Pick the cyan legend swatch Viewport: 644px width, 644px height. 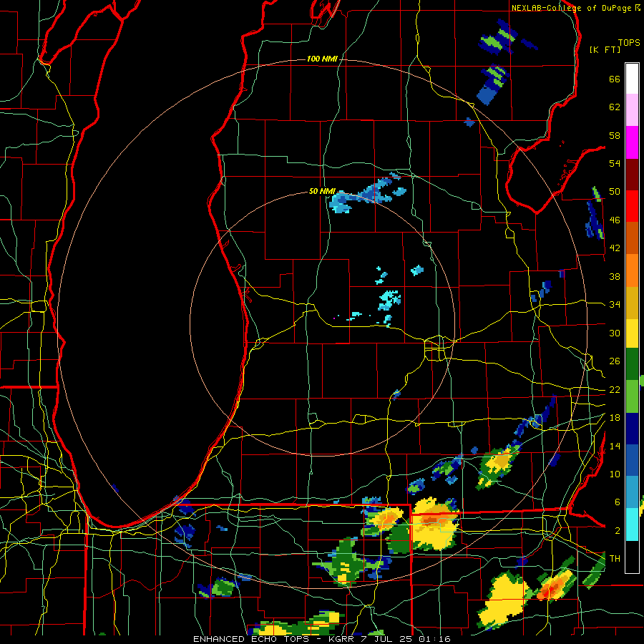click(x=632, y=525)
